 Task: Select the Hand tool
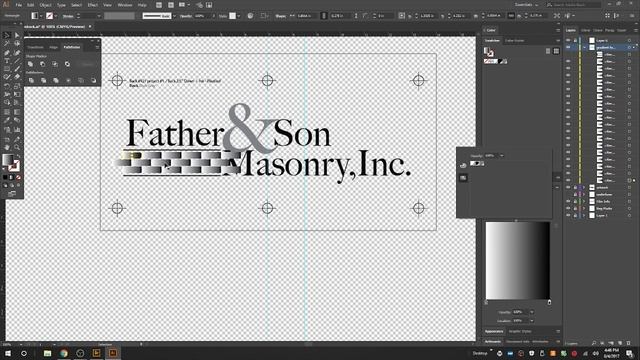coord(7,147)
